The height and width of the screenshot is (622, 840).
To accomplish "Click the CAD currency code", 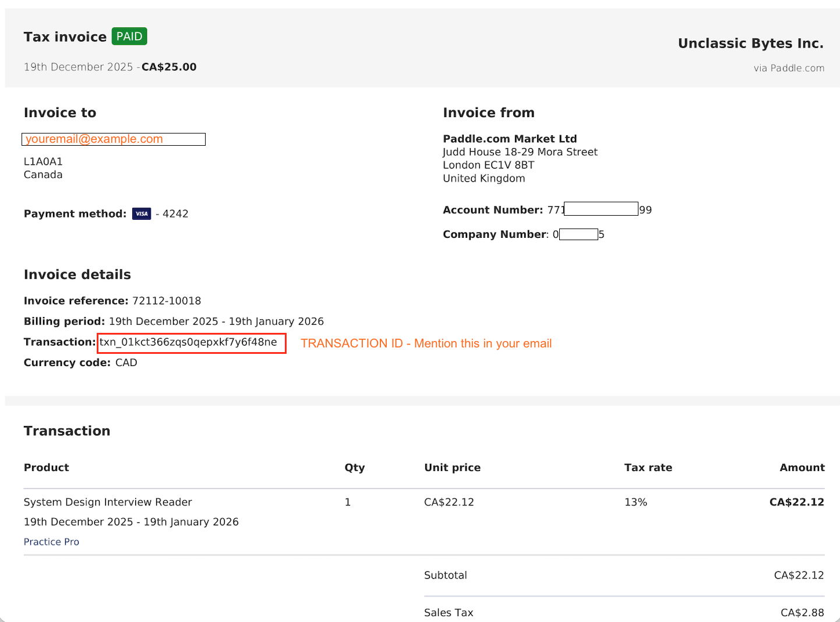I will coord(126,362).
